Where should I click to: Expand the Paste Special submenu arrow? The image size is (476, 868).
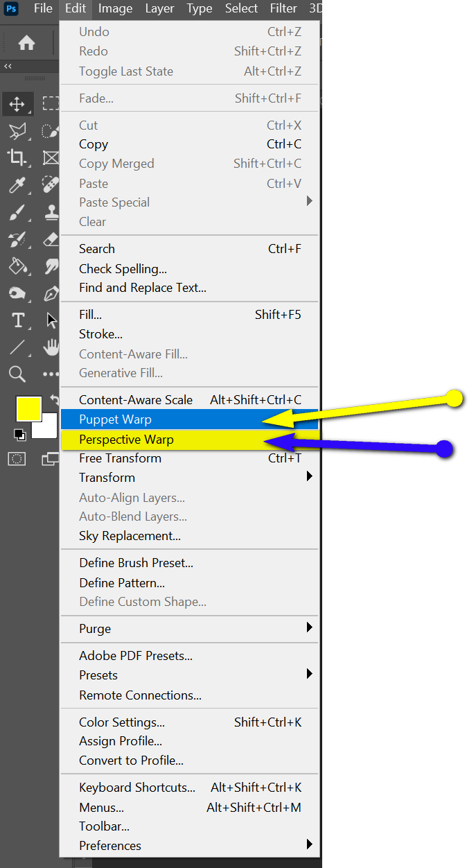point(310,201)
